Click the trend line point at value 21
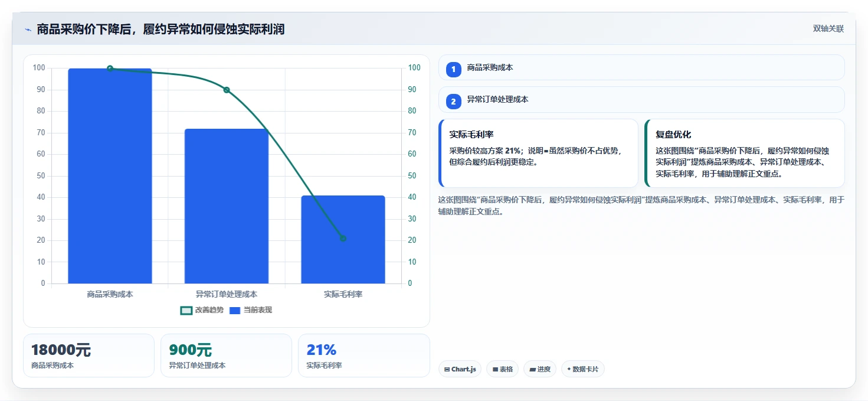 [x=343, y=239]
